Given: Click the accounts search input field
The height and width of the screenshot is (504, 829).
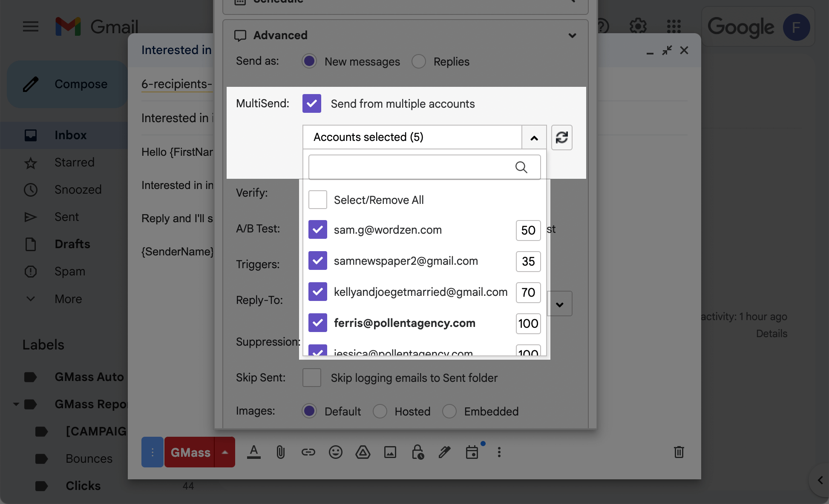Looking at the screenshot, I should tap(424, 167).
